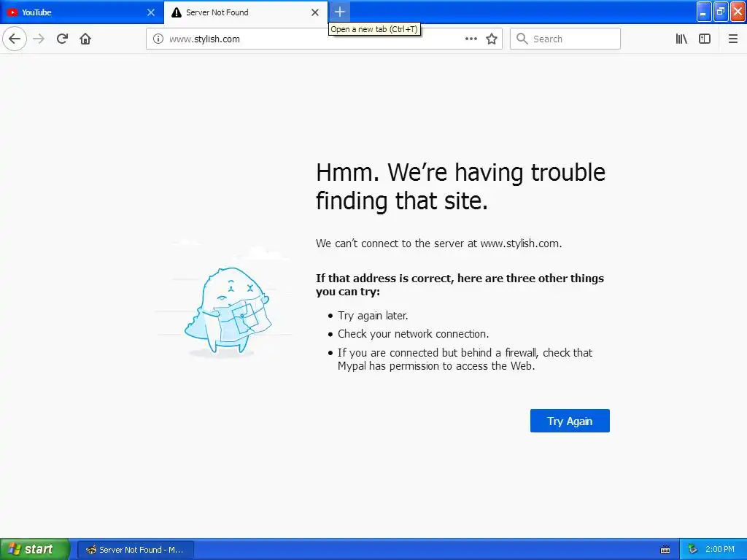Select Server Not Found taskbar button
747x560 pixels.
click(135, 550)
